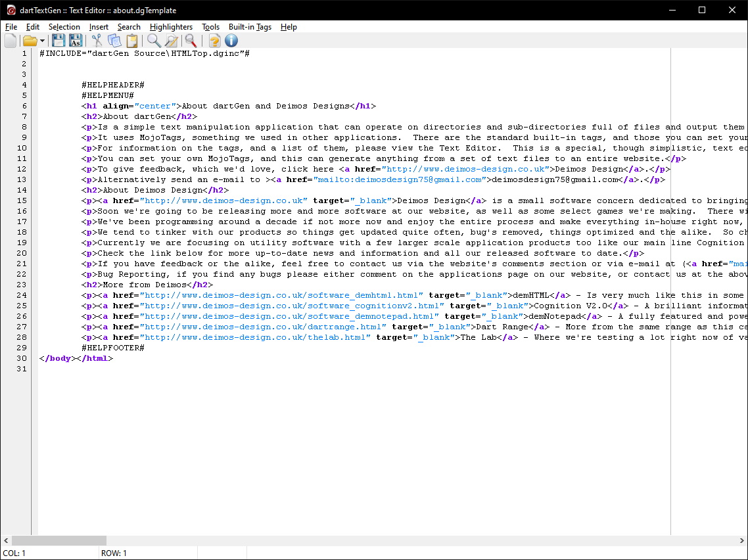Click the dartrange.html URL text
748x560 pixels.
(263, 327)
